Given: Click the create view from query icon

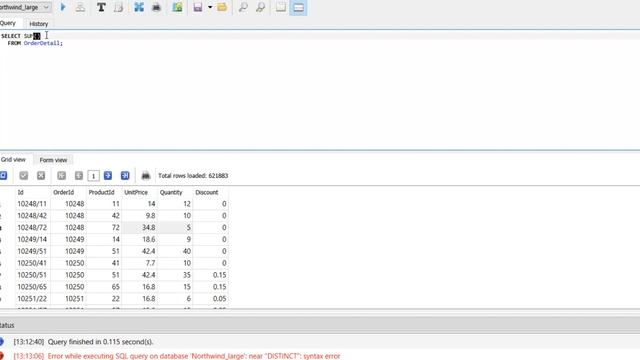Looking at the screenshot, I should [177, 7].
